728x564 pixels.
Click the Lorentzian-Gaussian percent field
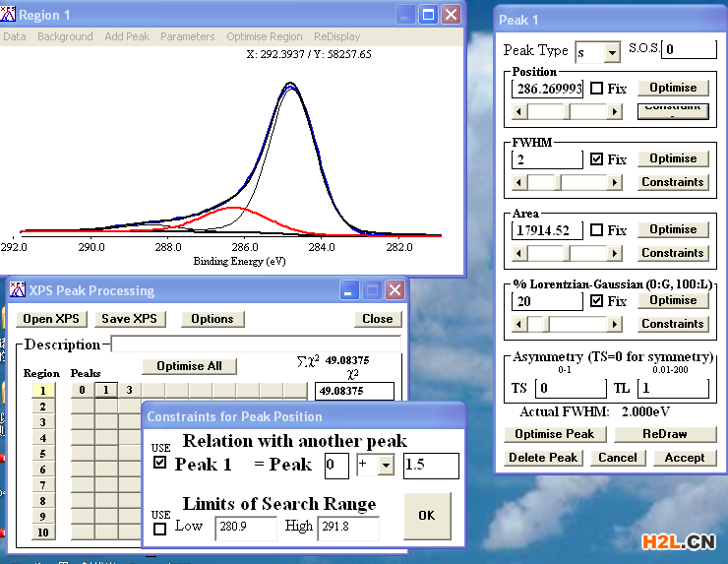(x=547, y=301)
